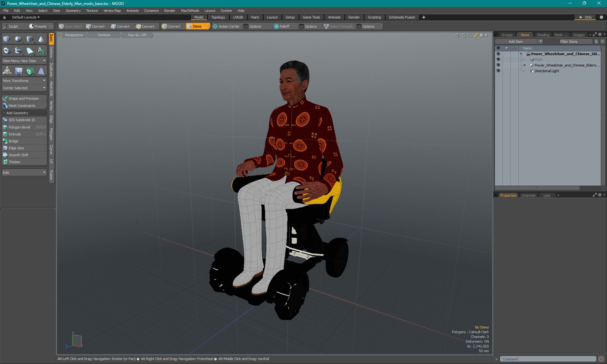Open the MaxToModo menu
607x364 pixels.
(x=190, y=10)
